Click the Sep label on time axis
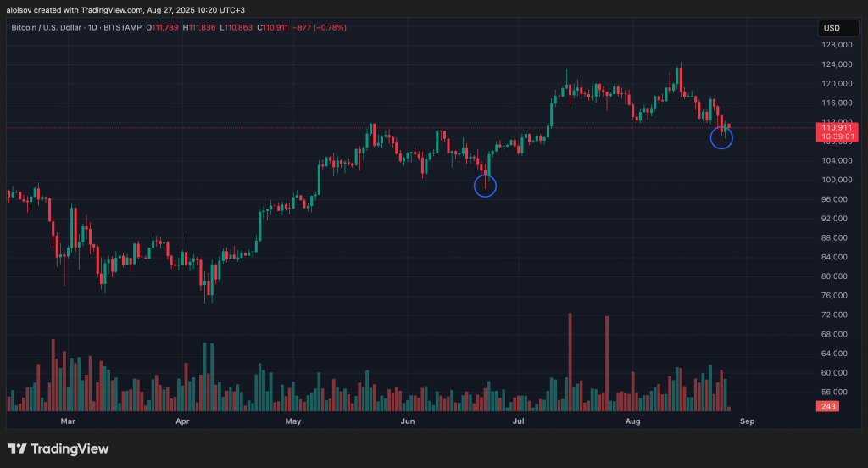Viewport: 868px width, 468px height. click(747, 421)
